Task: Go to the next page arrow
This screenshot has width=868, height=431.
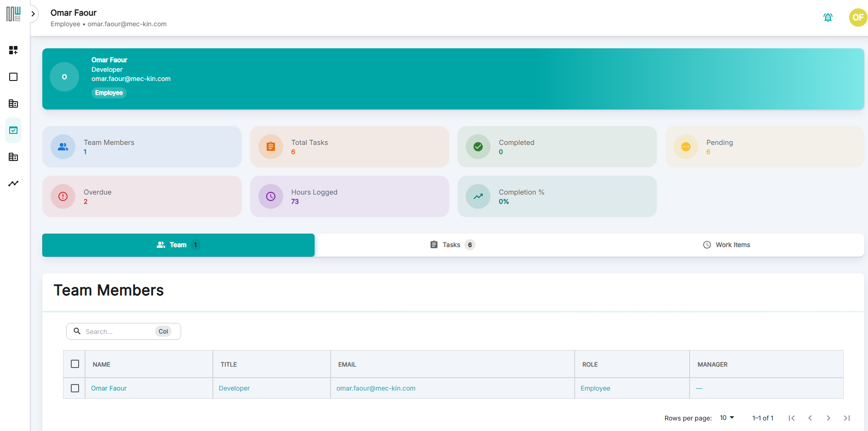Action: [828, 418]
